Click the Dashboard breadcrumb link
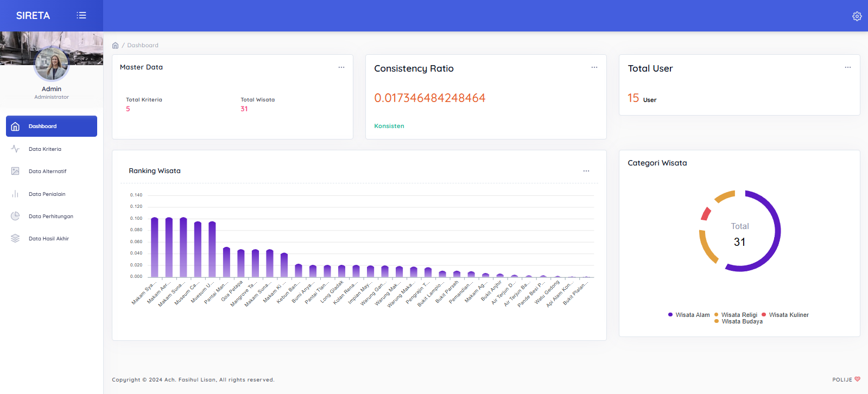The width and height of the screenshot is (868, 394). coord(143,46)
